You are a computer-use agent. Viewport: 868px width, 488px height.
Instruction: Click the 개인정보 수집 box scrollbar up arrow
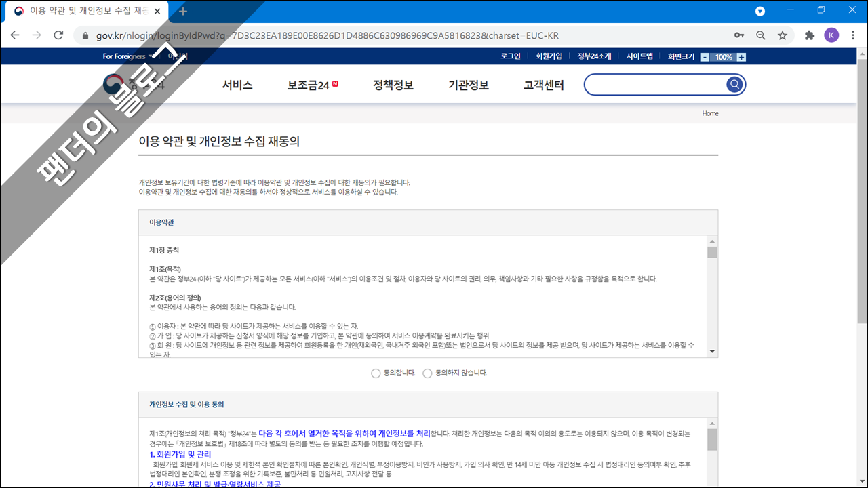712,423
